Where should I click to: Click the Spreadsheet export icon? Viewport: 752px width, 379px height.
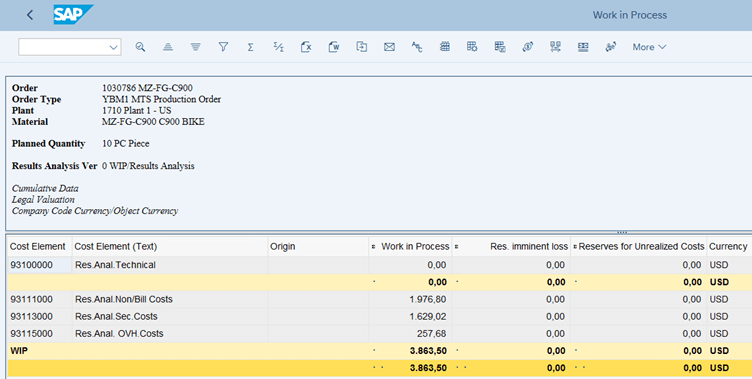click(306, 47)
